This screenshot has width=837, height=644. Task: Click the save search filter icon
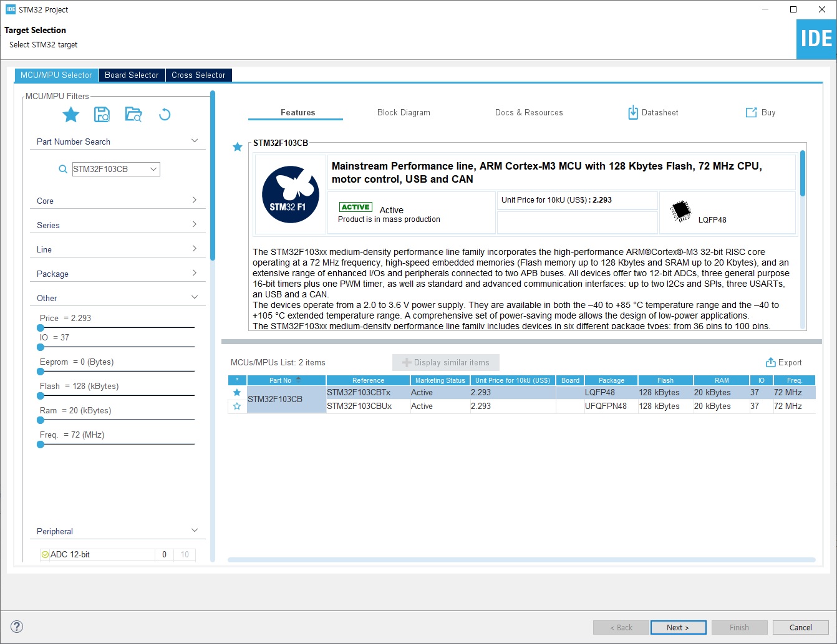point(102,115)
